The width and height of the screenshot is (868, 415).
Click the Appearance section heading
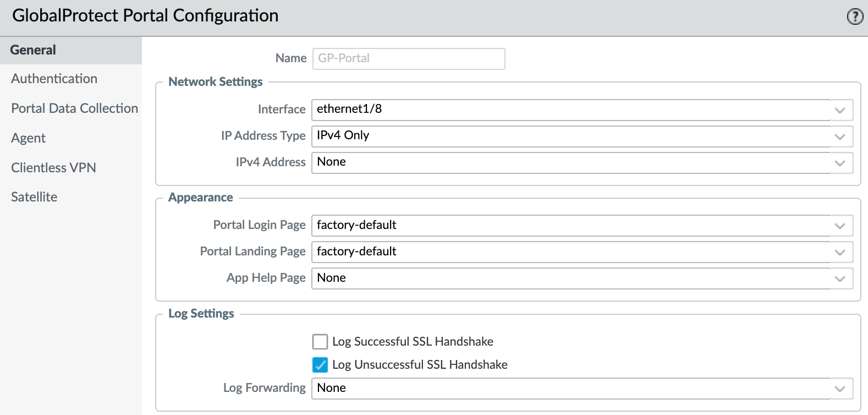click(201, 198)
